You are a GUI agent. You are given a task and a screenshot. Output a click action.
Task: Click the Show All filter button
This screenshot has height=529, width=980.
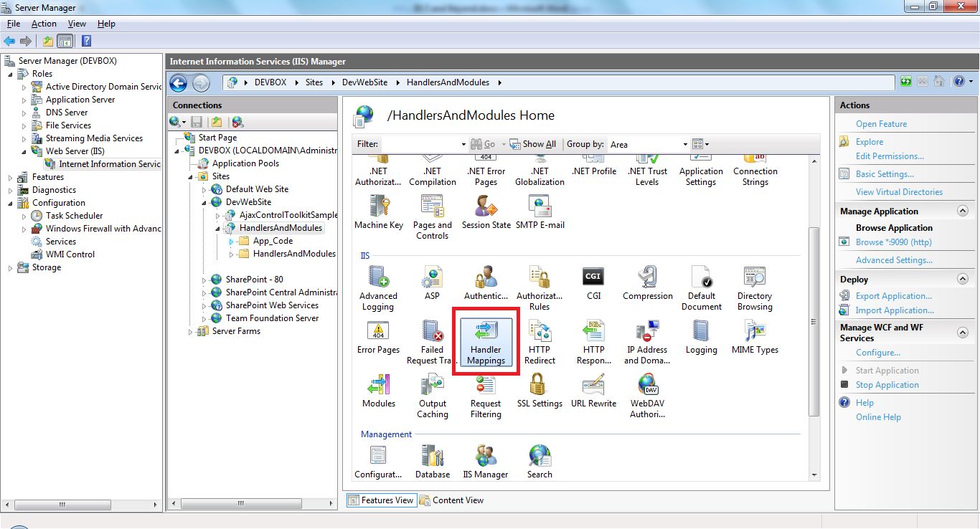click(x=533, y=144)
